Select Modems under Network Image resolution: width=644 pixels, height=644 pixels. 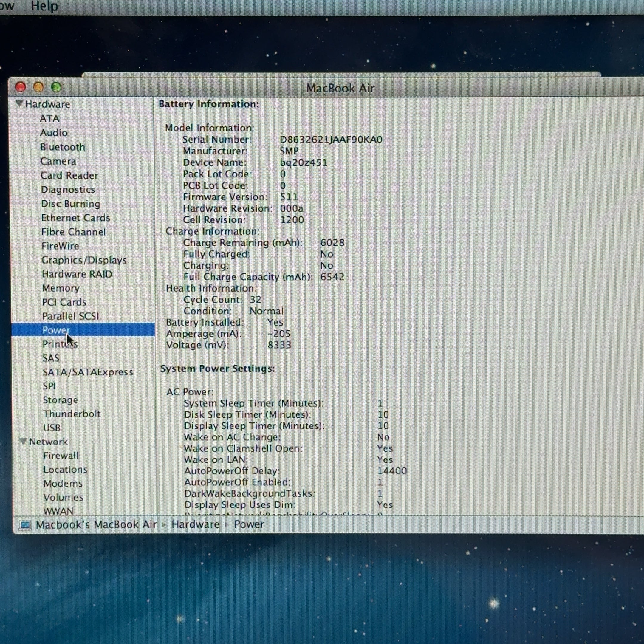(63, 484)
